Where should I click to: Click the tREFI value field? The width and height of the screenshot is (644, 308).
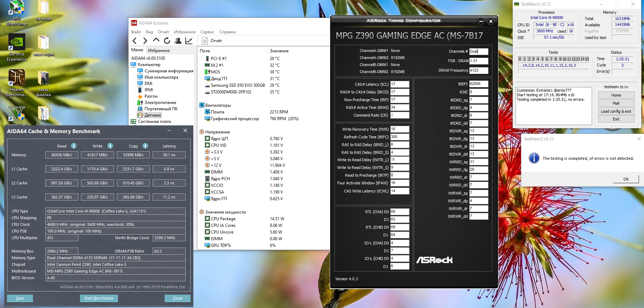click(x=479, y=84)
